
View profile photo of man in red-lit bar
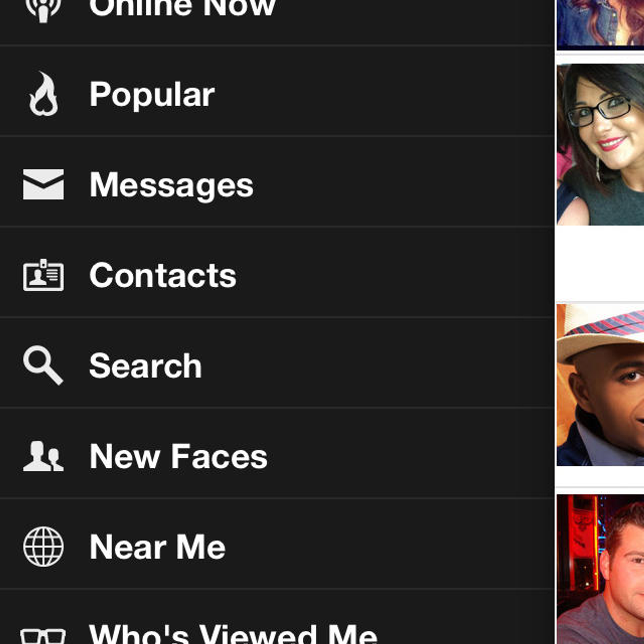600,569
